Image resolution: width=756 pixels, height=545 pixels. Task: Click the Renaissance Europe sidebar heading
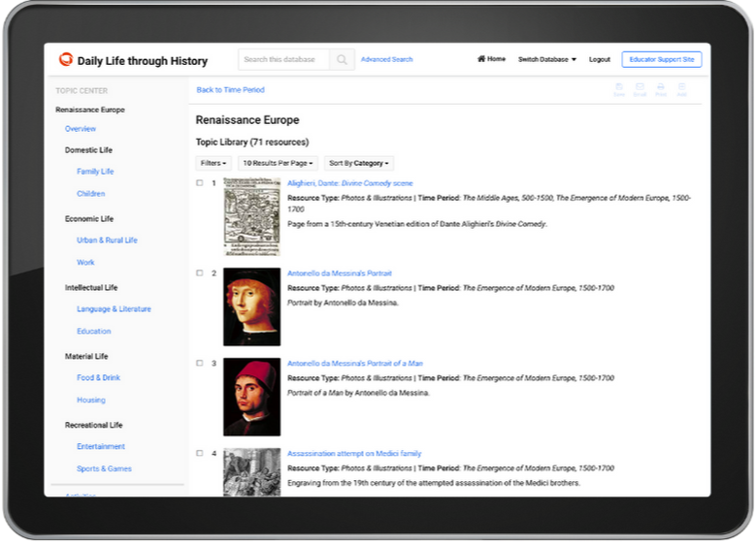pos(90,110)
